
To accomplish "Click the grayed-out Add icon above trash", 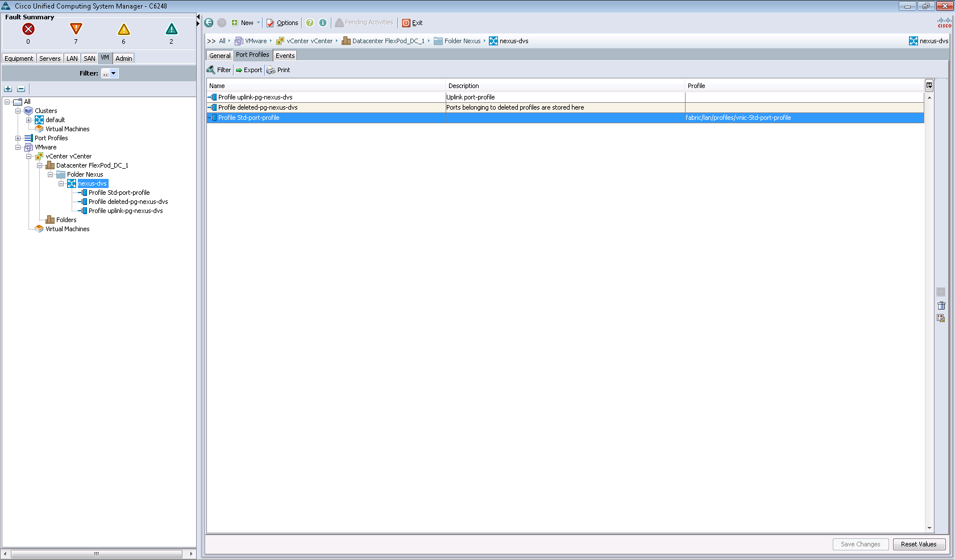I will point(941,292).
